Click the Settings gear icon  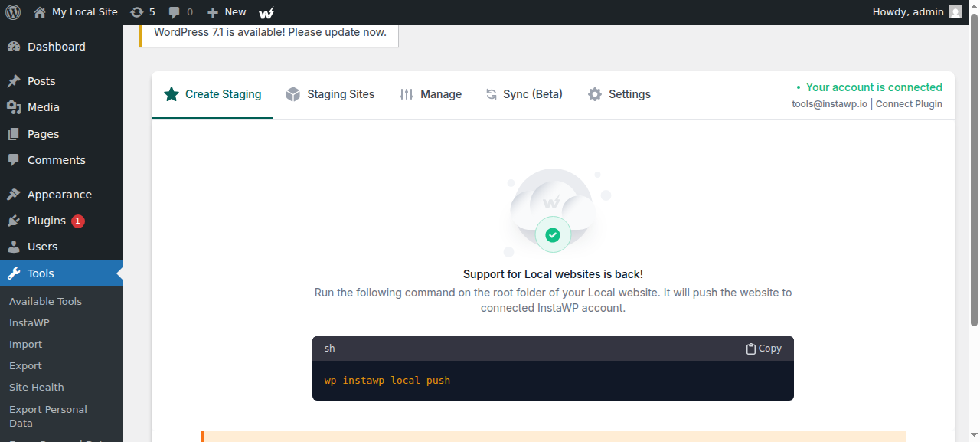[x=595, y=94]
